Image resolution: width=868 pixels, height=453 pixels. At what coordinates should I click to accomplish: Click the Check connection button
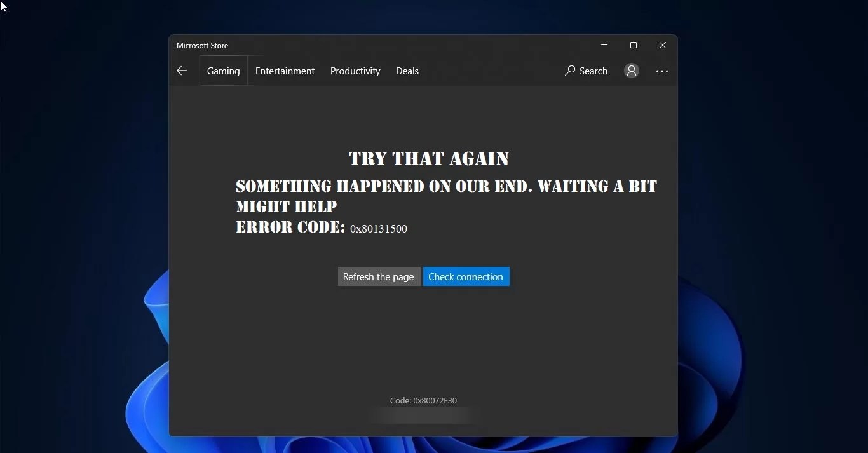click(466, 276)
